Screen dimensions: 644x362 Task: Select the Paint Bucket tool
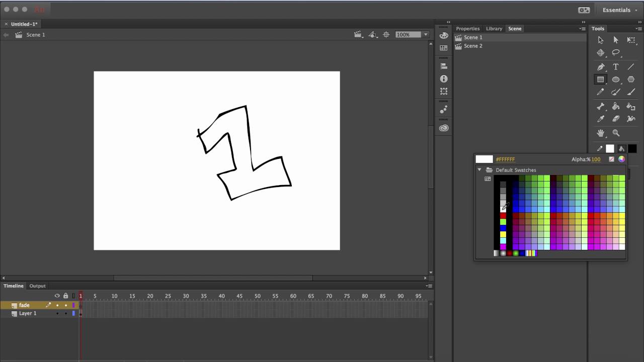tap(616, 106)
